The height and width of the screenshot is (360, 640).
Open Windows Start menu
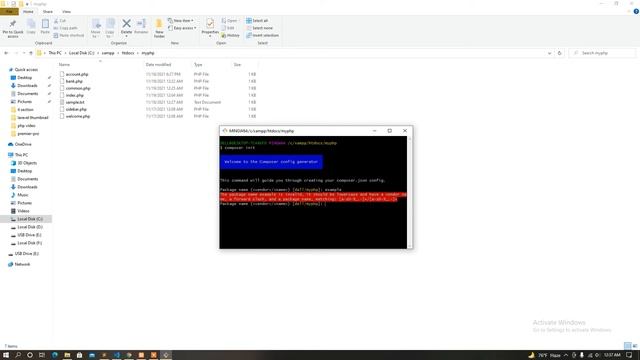6,355
